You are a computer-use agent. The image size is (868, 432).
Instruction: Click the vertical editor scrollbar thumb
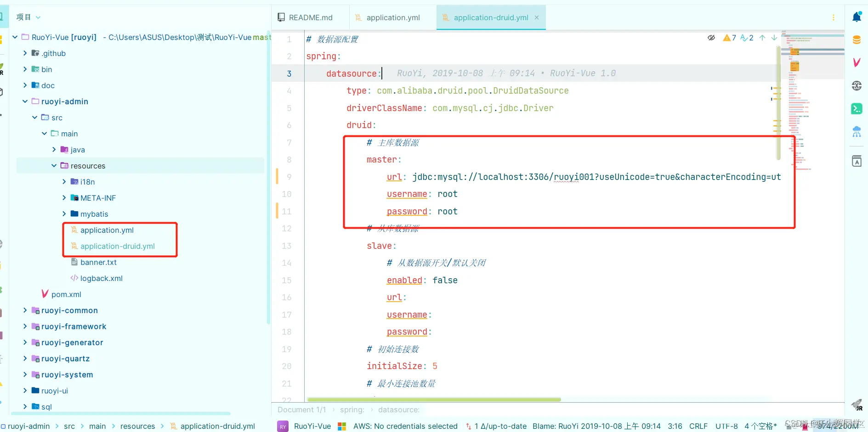coord(778,102)
